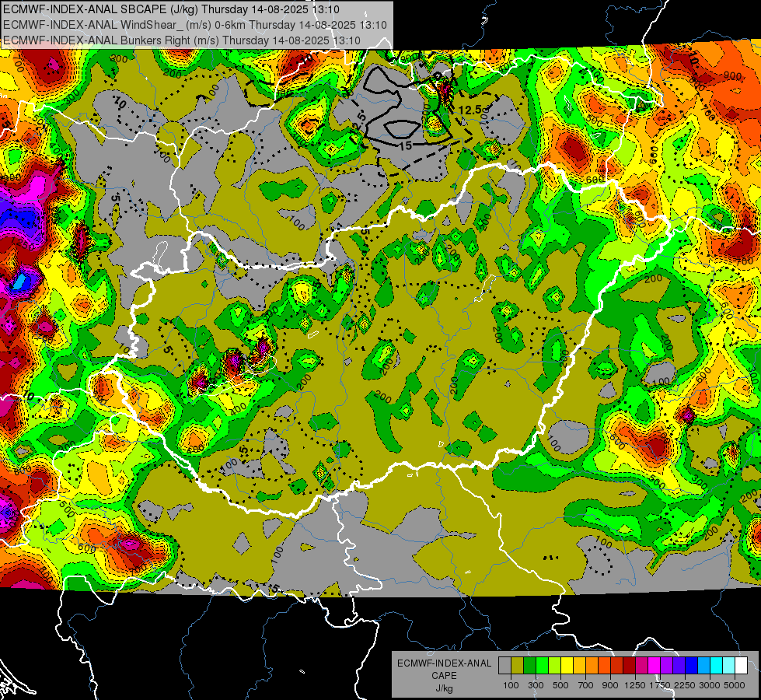Click the yellow-green legend swatch
The width and height of the screenshot is (761, 700).
point(554,666)
